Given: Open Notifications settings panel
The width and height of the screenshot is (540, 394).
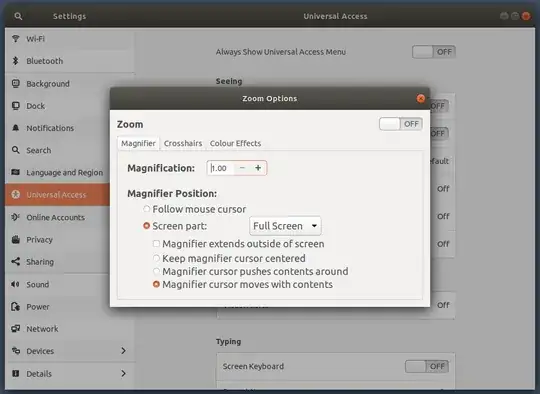Looking at the screenshot, I should pyautogui.click(x=58, y=128).
